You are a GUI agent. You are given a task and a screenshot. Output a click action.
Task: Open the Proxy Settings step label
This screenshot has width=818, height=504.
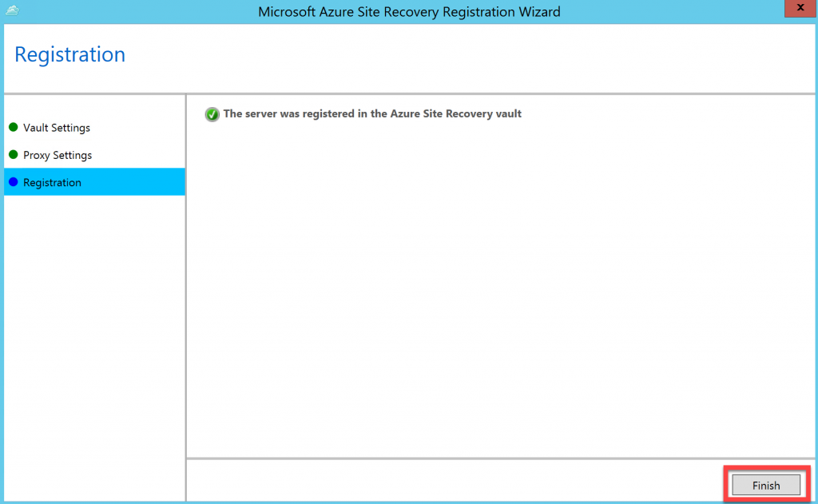click(x=58, y=155)
